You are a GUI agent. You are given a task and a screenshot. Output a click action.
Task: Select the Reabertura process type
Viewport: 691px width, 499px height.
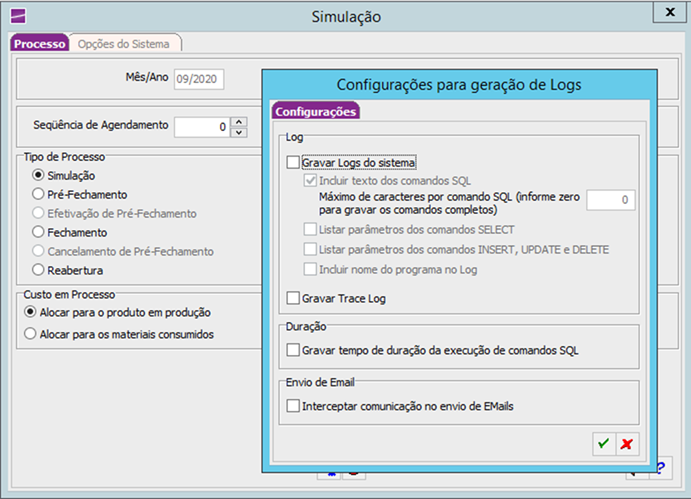39,270
